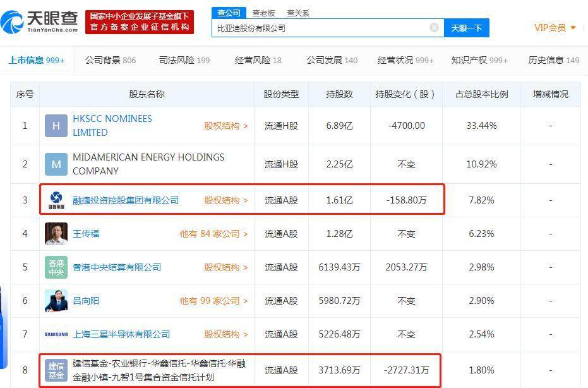Image resolution: width=588 pixels, height=388 pixels.
Task: Select the 查关系 search tab
Action: pos(298,13)
